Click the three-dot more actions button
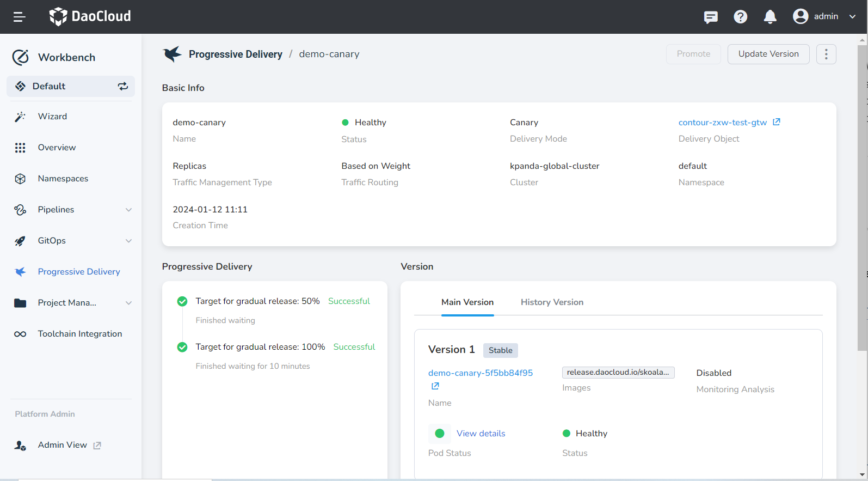The image size is (868, 481). click(826, 54)
